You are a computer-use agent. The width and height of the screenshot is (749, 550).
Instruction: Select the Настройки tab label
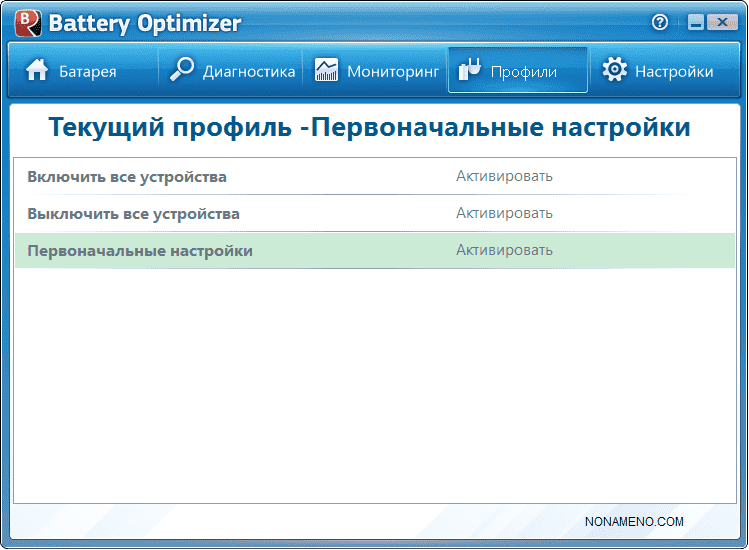click(674, 71)
